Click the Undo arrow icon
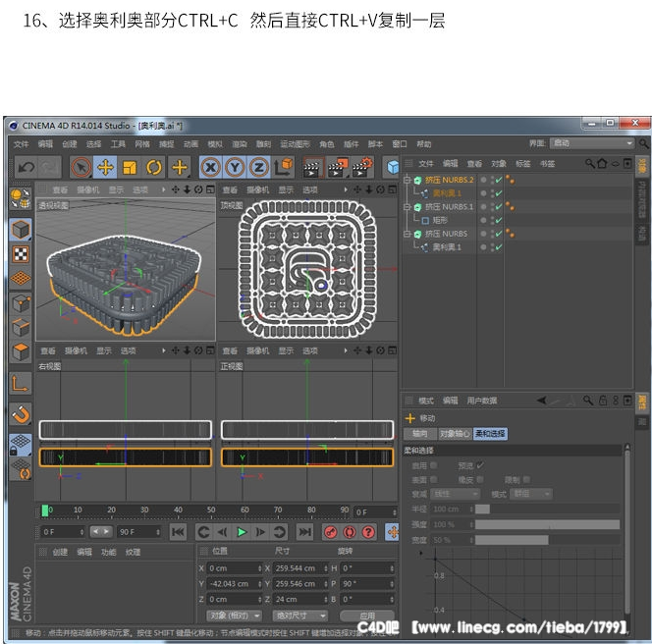This screenshot has height=644, width=652. point(27,167)
